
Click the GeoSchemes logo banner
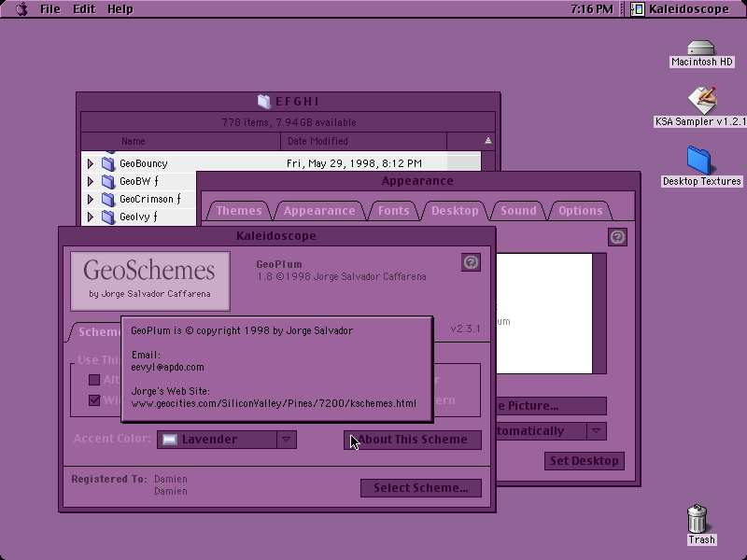(150, 282)
